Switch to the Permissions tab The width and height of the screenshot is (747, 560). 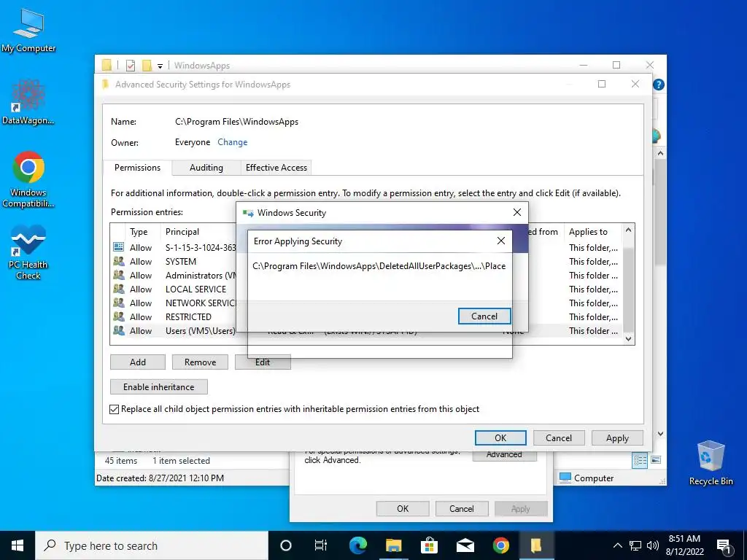(x=137, y=168)
